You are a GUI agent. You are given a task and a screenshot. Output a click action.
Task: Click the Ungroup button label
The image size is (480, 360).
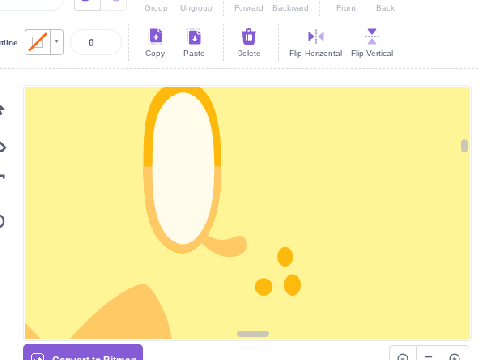point(196,8)
